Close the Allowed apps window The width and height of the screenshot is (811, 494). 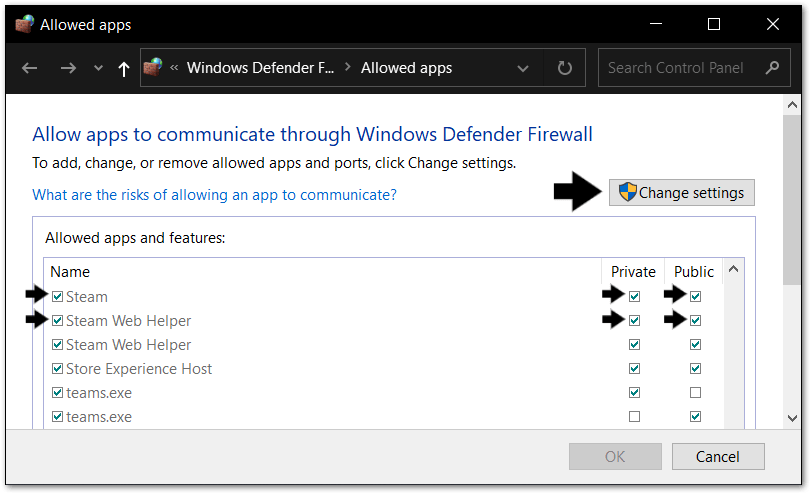pos(773,24)
